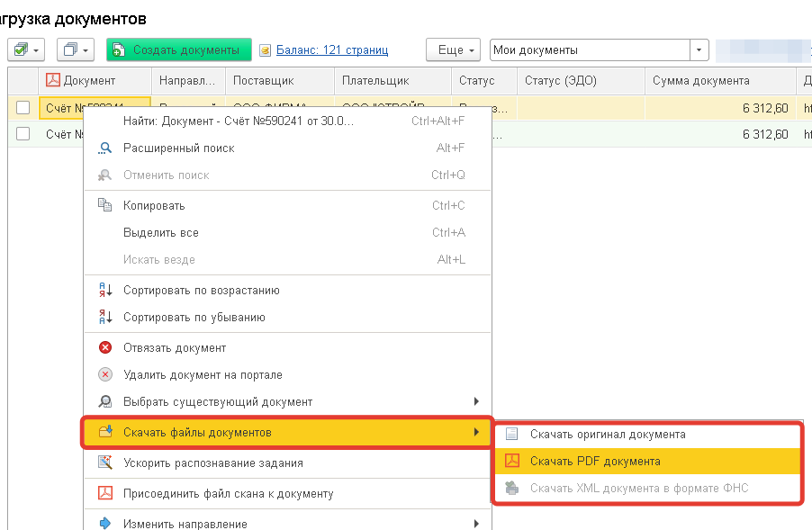
Task: Click the balance coins icon
Action: click(x=266, y=50)
